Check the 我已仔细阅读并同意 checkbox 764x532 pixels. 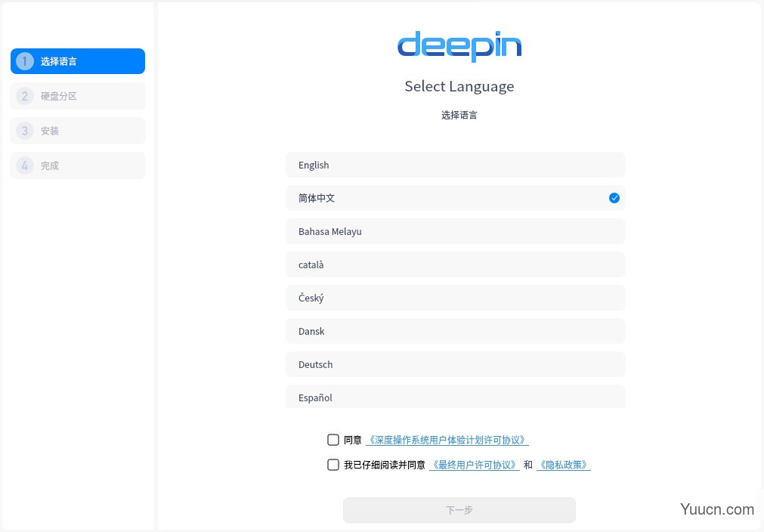tap(333, 465)
